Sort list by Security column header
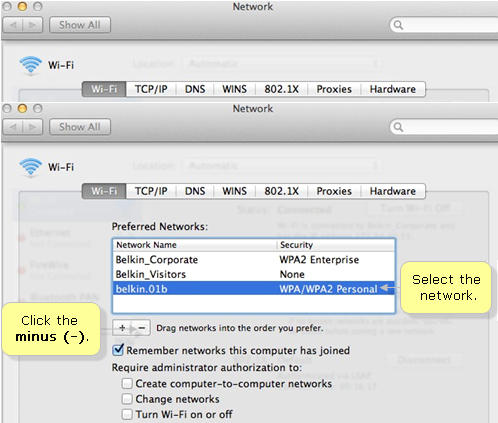The width and height of the screenshot is (498, 423). [x=336, y=245]
